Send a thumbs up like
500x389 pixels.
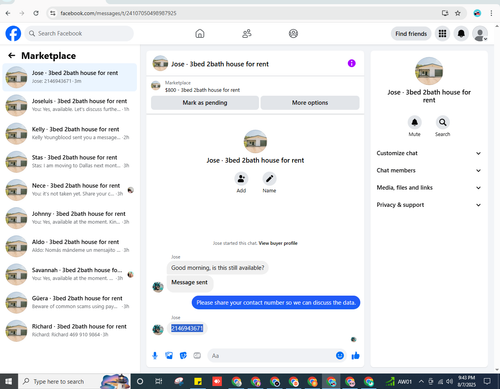[356, 356]
